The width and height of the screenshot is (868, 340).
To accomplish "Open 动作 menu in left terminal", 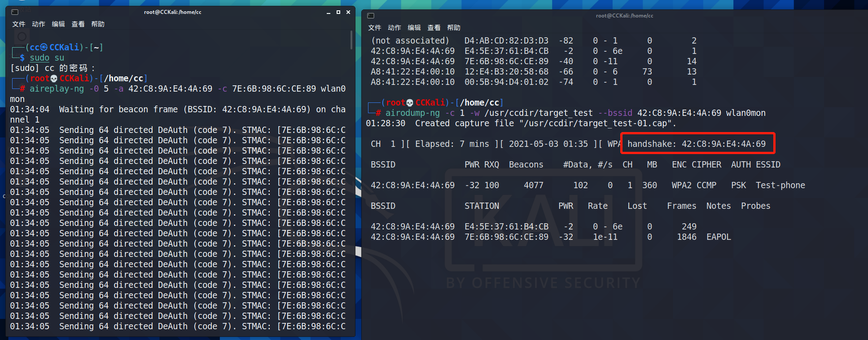I will [39, 24].
